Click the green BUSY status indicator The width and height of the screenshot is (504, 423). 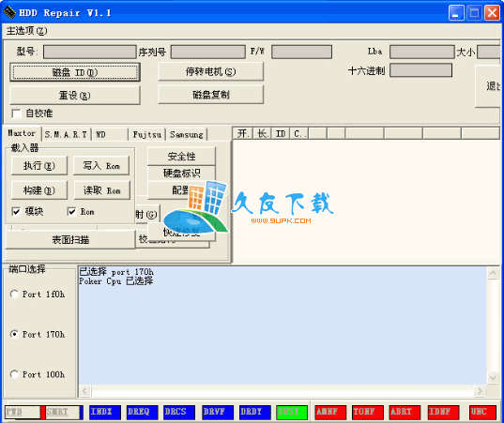pos(292,412)
